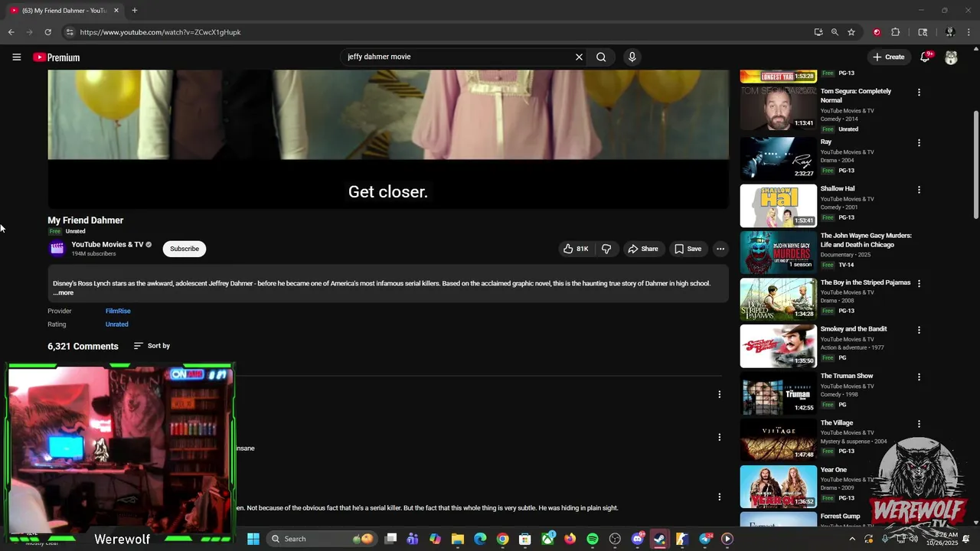Go to the YouTube Premium home logo
The height and width of the screenshot is (551, 980).
tap(57, 57)
